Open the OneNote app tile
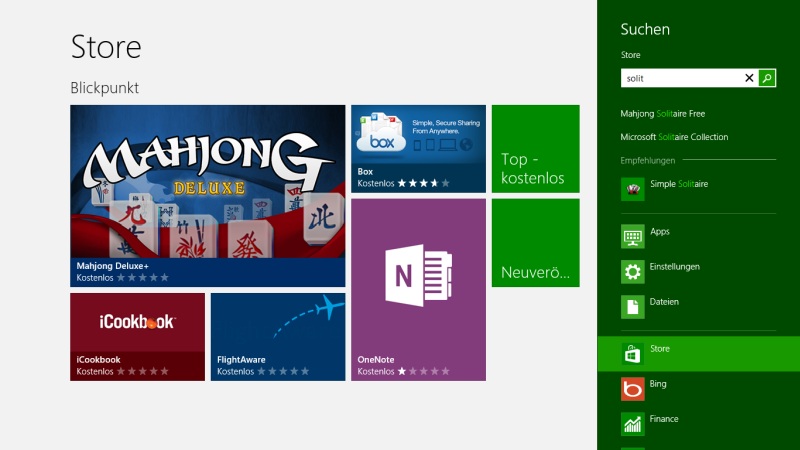 (x=418, y=290)
